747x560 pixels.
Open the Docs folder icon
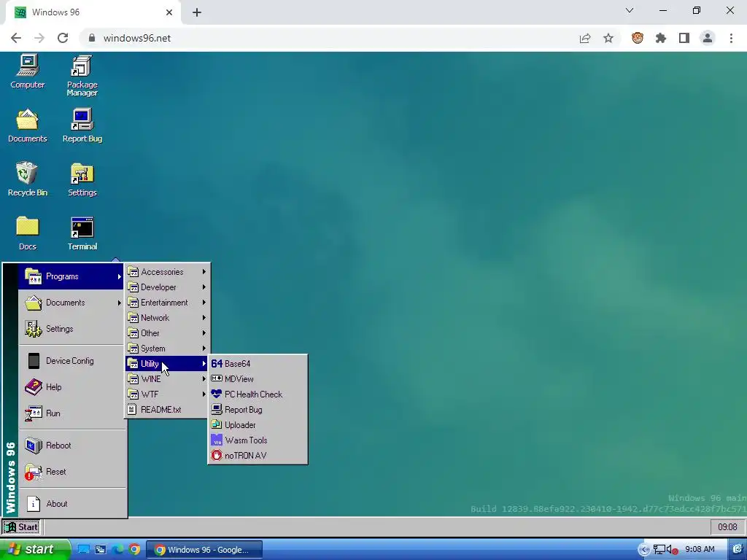[28, 233]
